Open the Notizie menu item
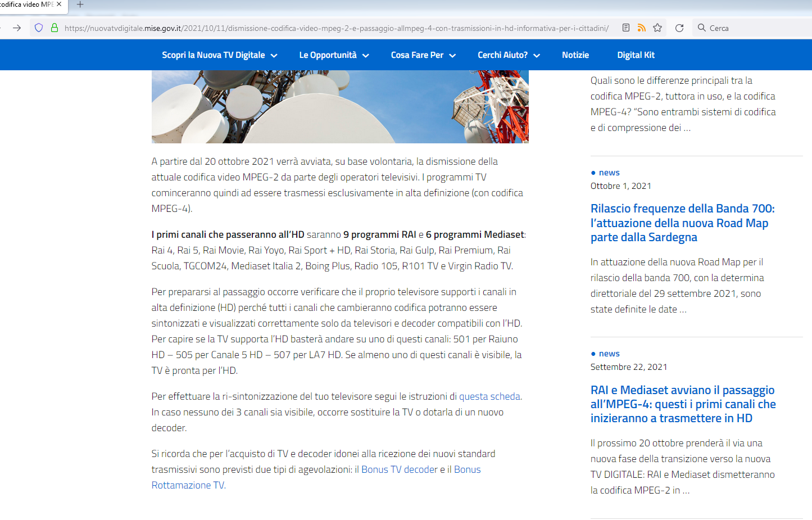Image resolution: width=812 pixels, height=520 pixels. pos(575,55)
